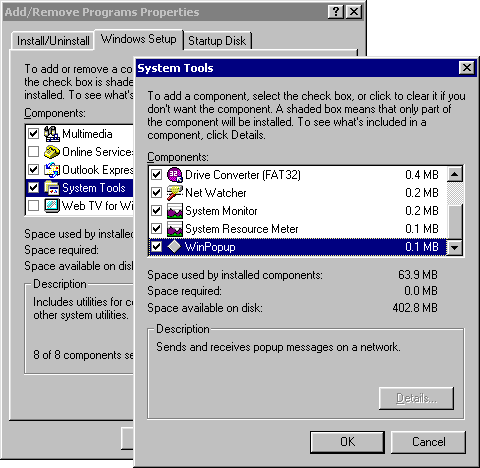Viewport: 480px width, 468px height.
Task: Open the Startup Disk tab
Action: pyautogui.click(x=217, y=41)
